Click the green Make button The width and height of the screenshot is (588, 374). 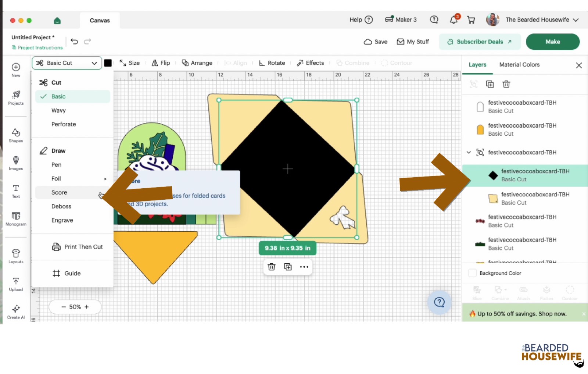tap(553, 42)
